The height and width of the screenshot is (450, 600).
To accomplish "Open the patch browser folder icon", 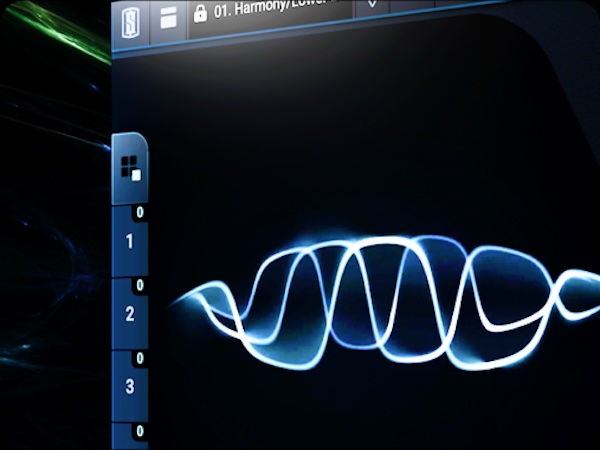I will (x=167, y=19).
